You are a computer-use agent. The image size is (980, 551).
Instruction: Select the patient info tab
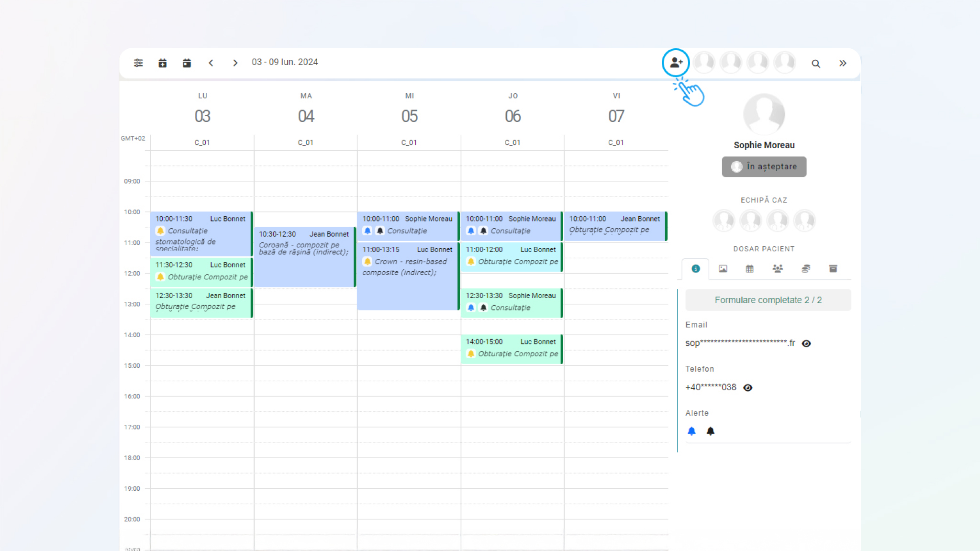[696, 269]
